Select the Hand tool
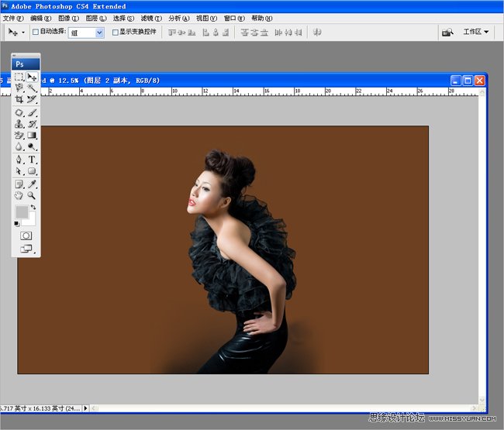This screenshot has height=430, width=504. coord(19,196)
